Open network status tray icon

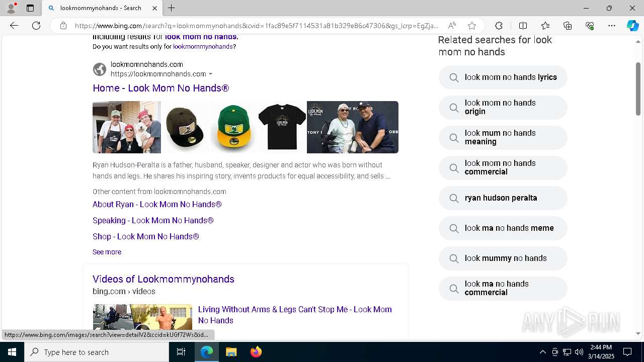click(567, 352)
